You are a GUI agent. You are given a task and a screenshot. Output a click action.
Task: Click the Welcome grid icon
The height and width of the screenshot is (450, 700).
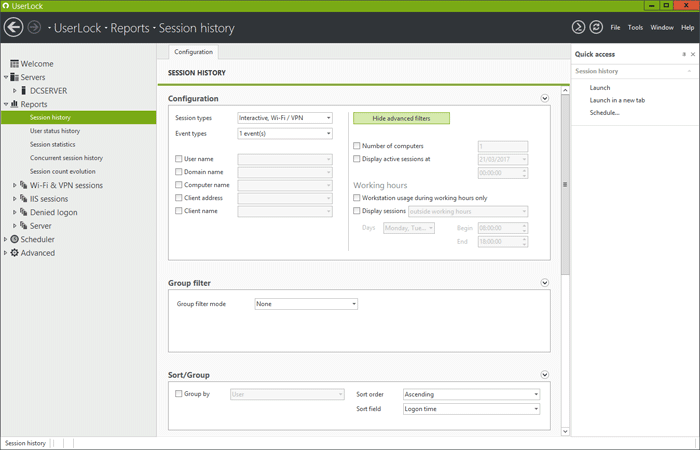click(x=14, y=64)
